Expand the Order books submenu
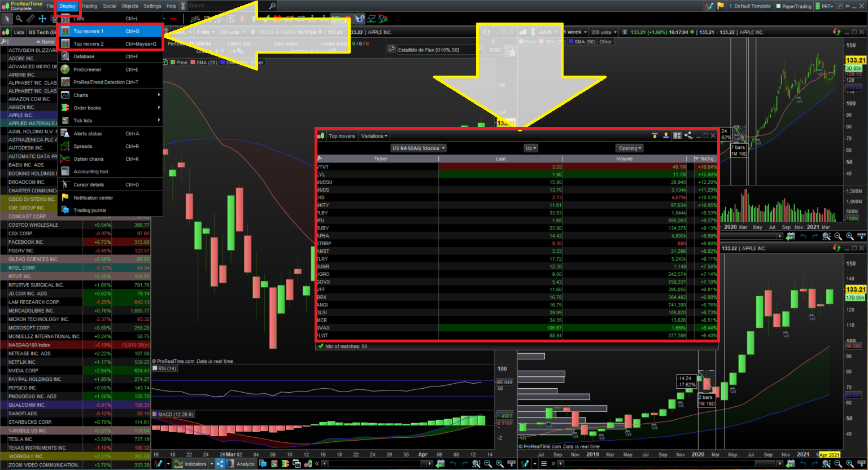The image size is (868, 470). [110, 108]
